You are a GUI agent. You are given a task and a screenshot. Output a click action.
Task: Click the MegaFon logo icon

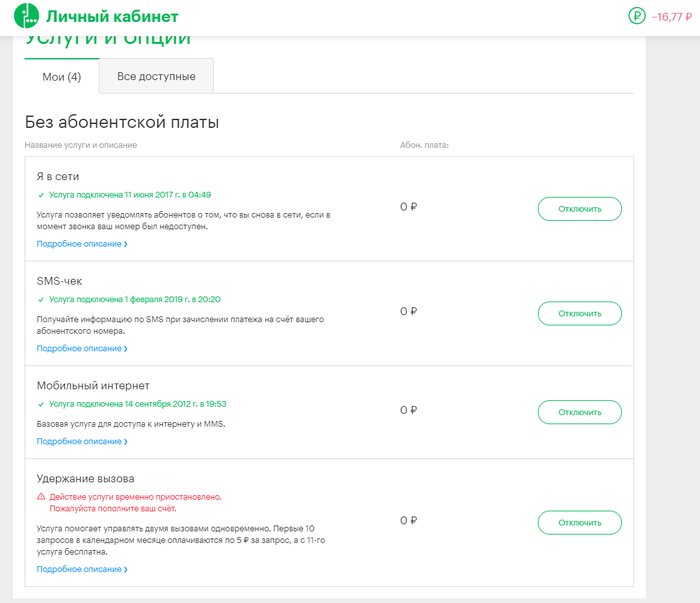[x=26, y=17]
